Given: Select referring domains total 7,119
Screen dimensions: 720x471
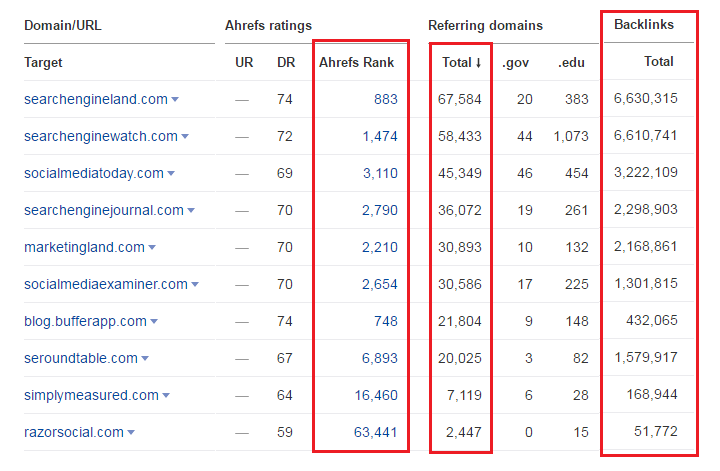Looking at the screenshot, I should (x=464, y=395).
